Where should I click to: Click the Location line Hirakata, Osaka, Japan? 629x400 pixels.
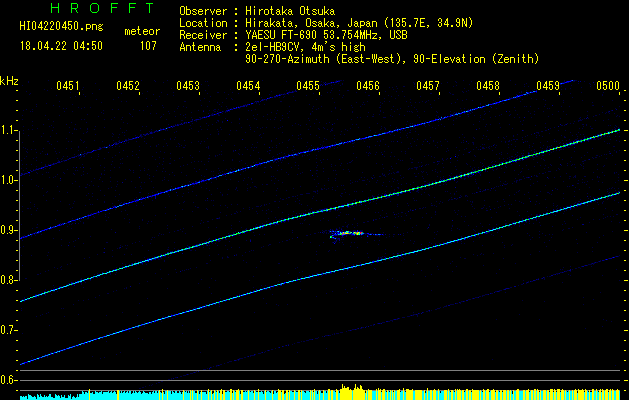tap(326, 23)
